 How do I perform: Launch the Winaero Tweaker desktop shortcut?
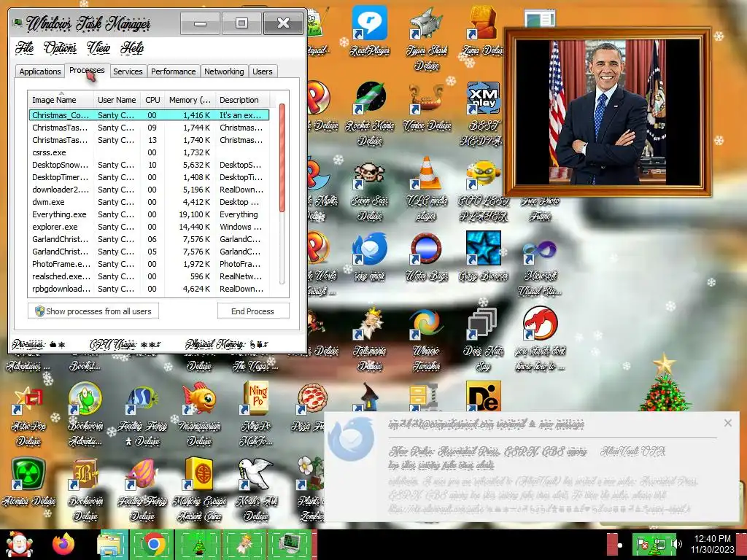(x=426, y=339)
